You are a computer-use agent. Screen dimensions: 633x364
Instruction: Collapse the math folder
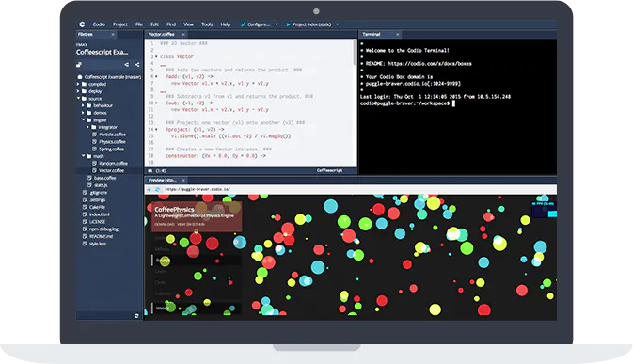84,156
